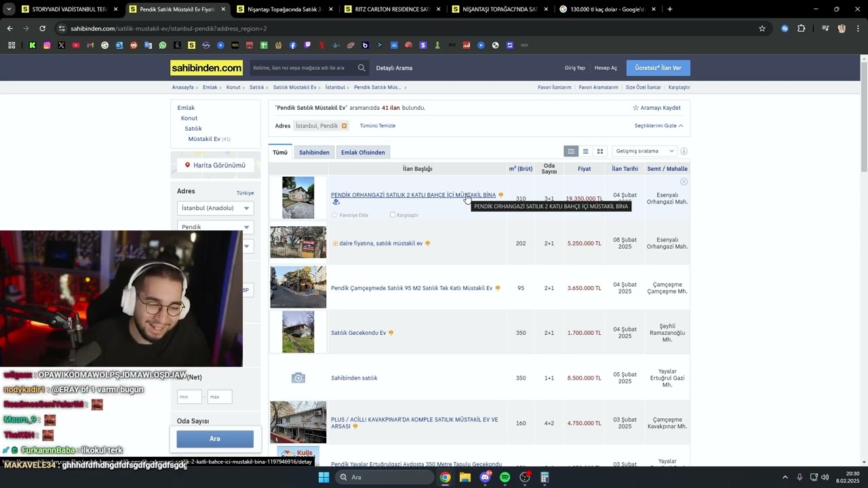Image resolution: width=868 pixels, height=488 pixels.
Task: Open the Kick bookmark icon
Action: tap(32, 45)
